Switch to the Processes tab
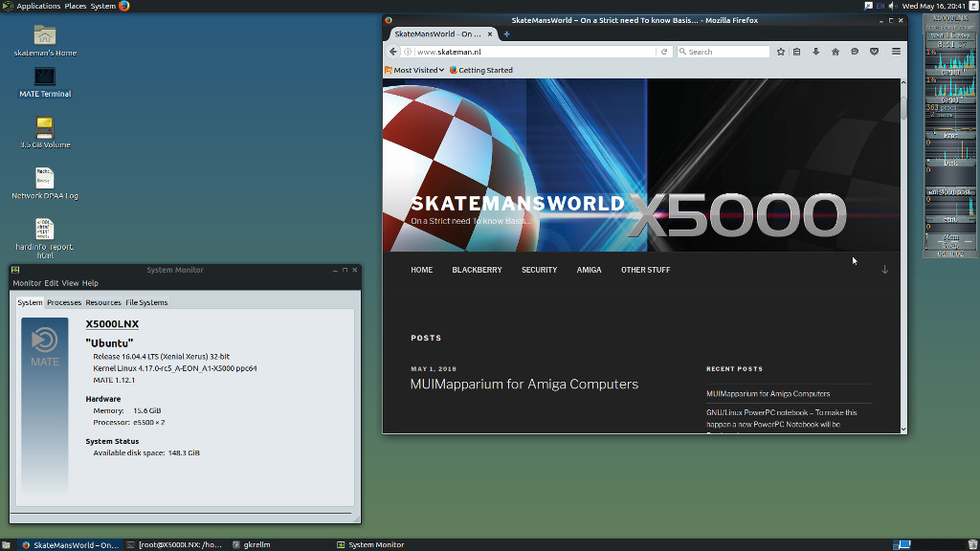Viewport: 980px width, 551px height. point(64,302)
